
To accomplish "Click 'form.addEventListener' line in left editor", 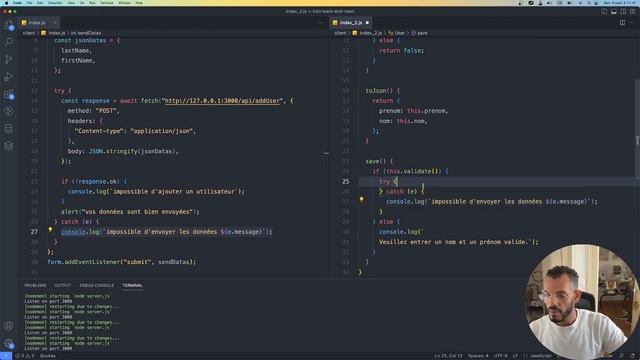I will coord(122,262).
